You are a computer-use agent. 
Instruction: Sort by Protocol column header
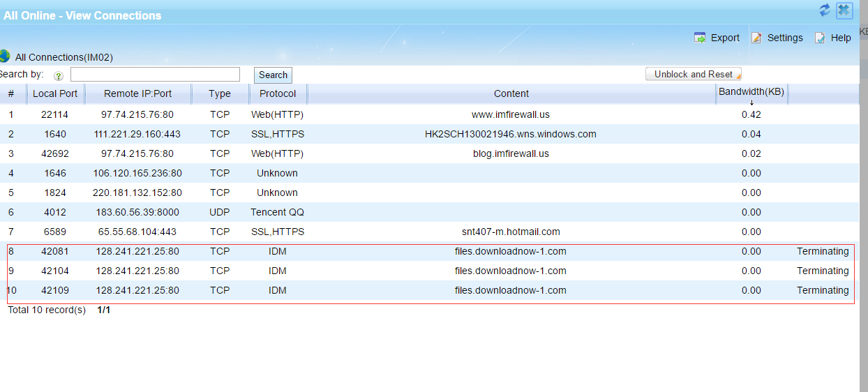coord(278,93)
